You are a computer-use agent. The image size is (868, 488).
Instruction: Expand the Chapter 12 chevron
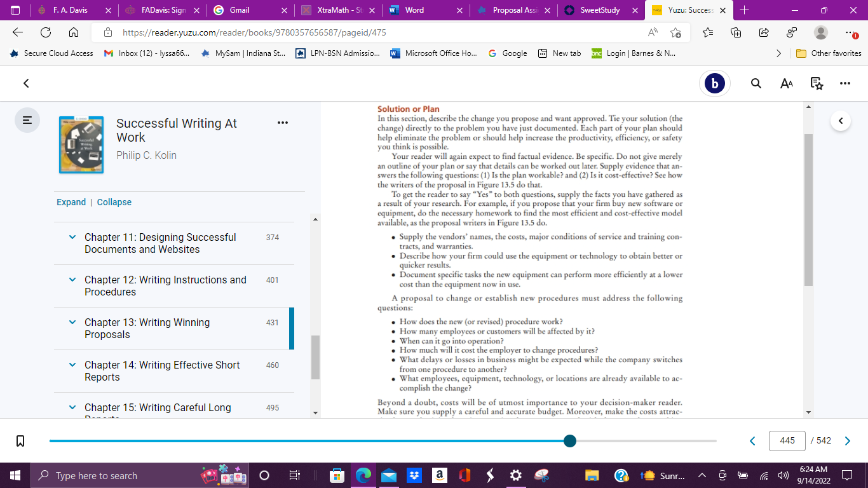pyautogui.click(x=72, y=280)
